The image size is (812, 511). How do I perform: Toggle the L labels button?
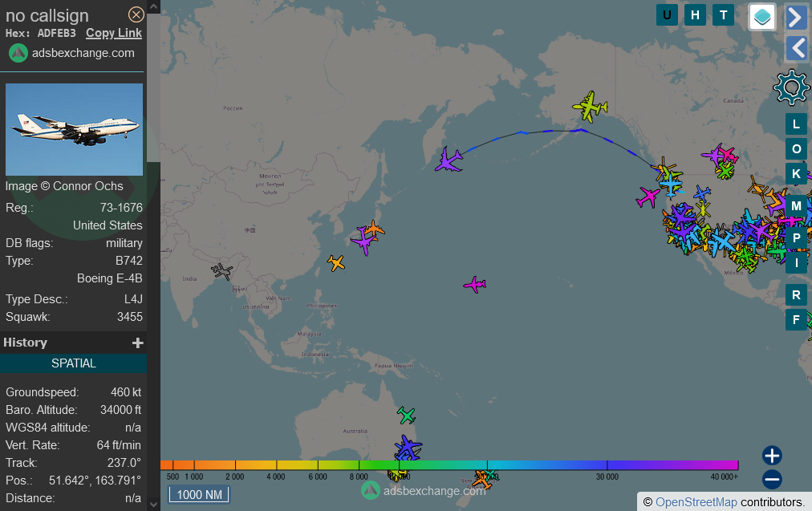pos(797,124)
